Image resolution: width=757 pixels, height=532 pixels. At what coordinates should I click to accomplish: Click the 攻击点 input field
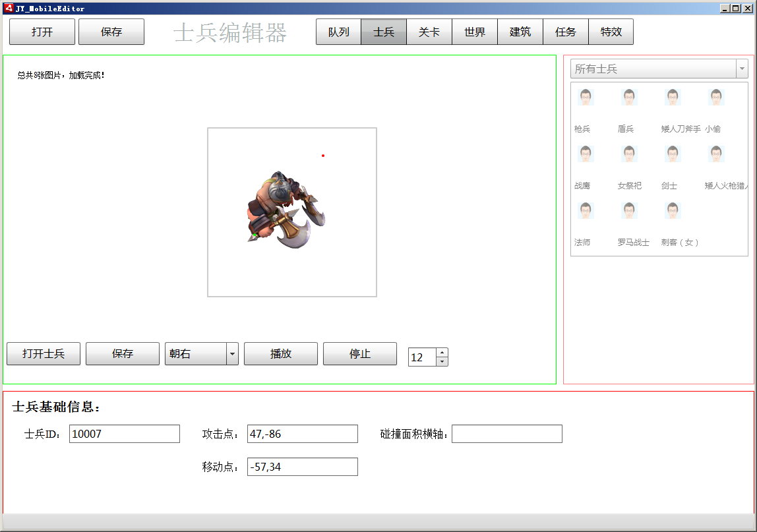[x=303, y=434]
